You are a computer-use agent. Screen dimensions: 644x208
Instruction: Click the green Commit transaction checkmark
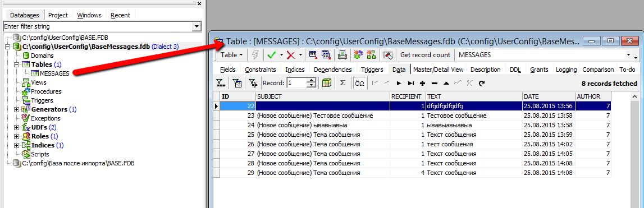click(272, 54)
